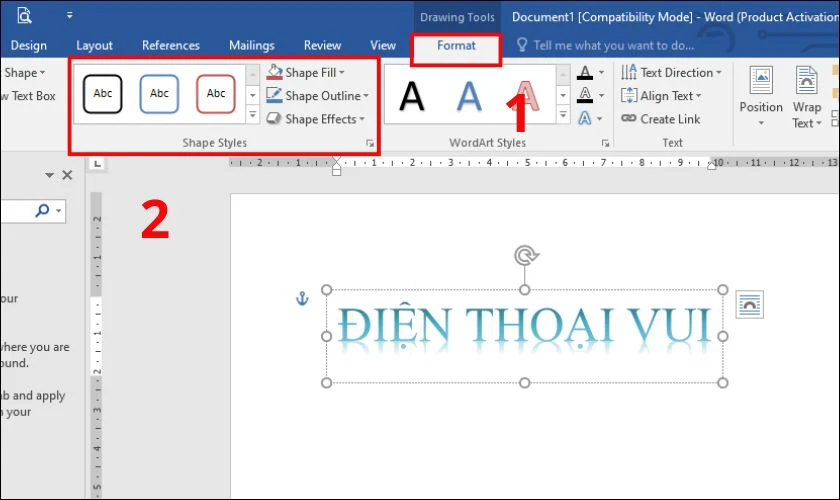Image resolution: width=840 pixels, height=500 pixels.
Task: Open Customize Quick Access Toolbar arrow
Action: click(x=70, y=16)
